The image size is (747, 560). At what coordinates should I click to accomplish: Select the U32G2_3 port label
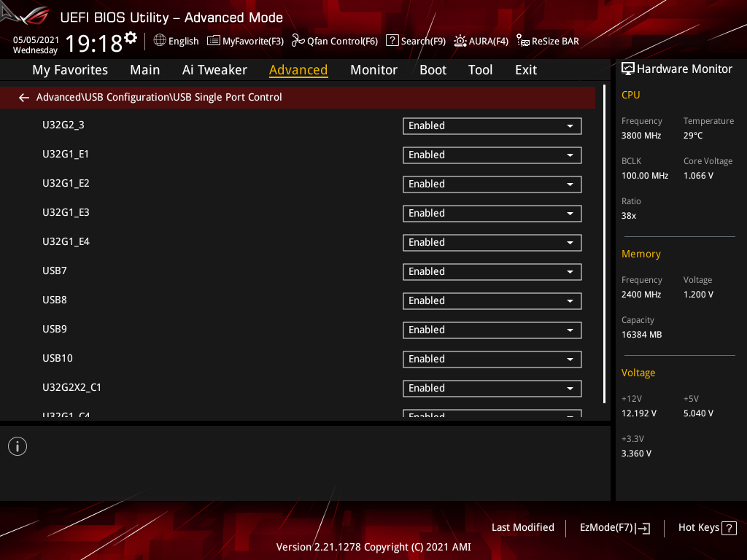click(x=63, y=125)
